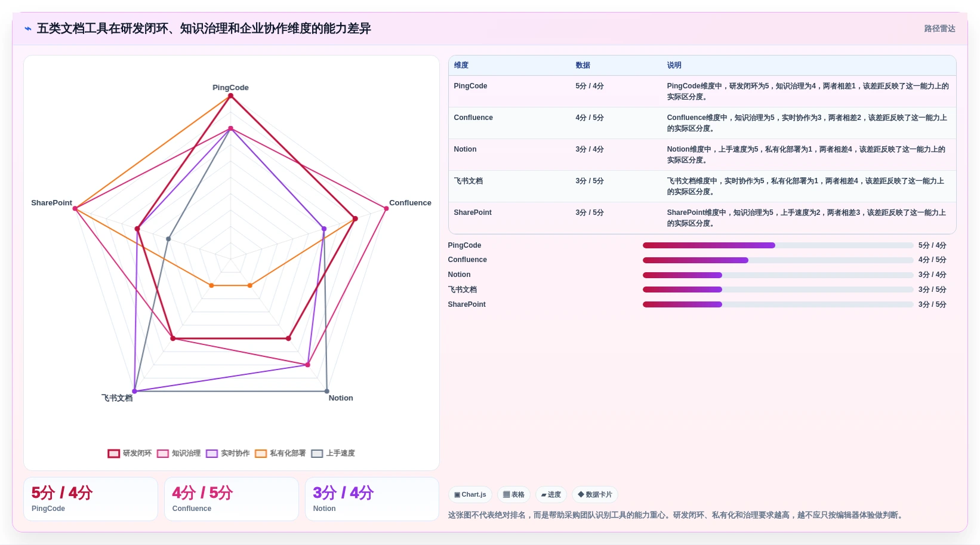The width and height of the screenshot is (980, 545).
Task: Click the 进度 chip
Action: coord(551,494)
